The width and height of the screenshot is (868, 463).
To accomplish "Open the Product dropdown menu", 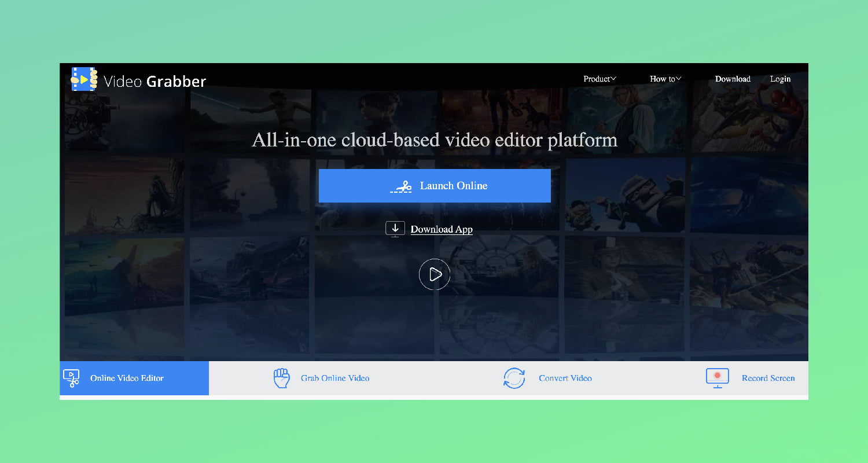I will pyautogui.click(x=599, y=79).
